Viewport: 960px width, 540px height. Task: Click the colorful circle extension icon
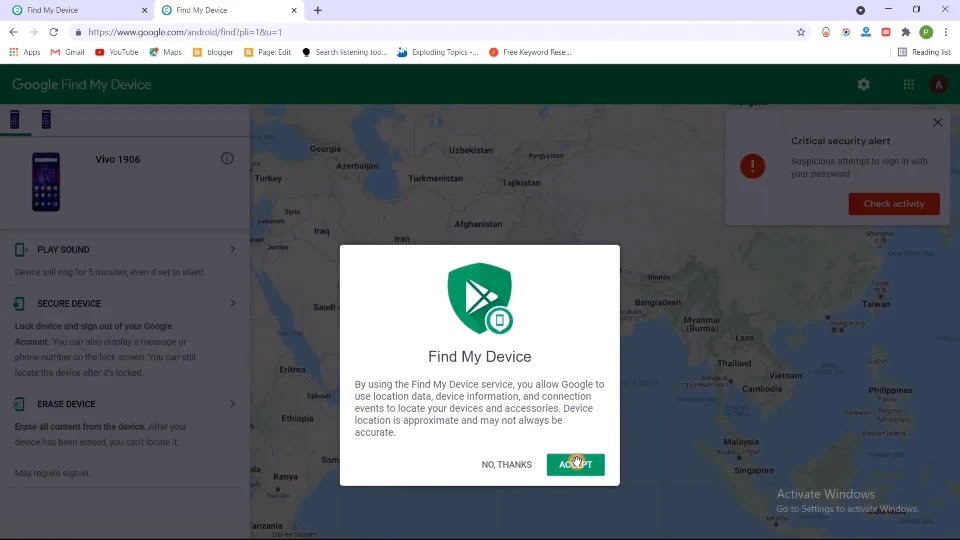846,32
